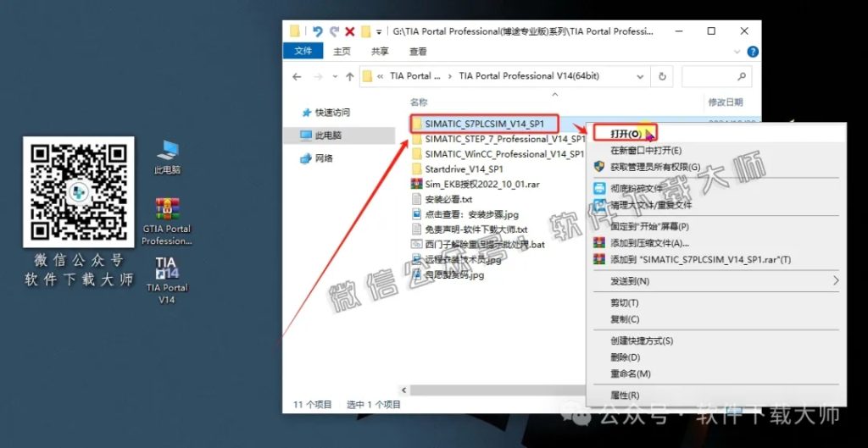This screenshot has height=448, width=868.
Task: Open quick access toolbar dropdown arrow
Action: point(379,32)
